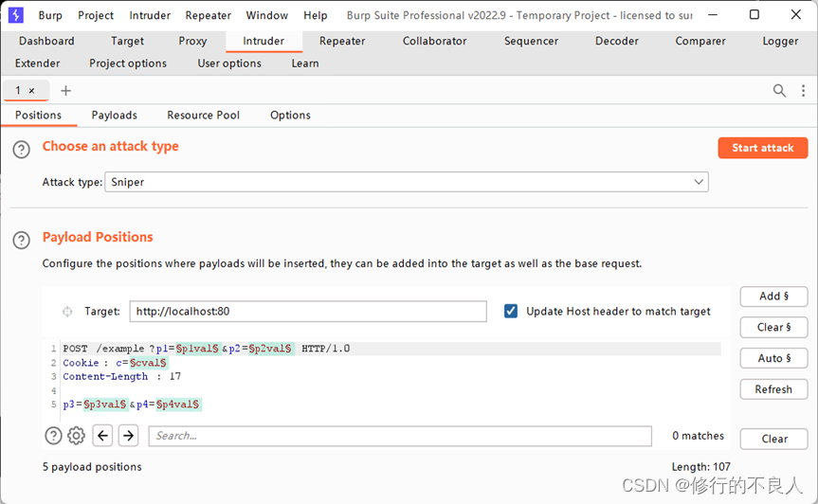
Task: Open the Burp menu
Action: pyautogui.click(x=50, y=15)
